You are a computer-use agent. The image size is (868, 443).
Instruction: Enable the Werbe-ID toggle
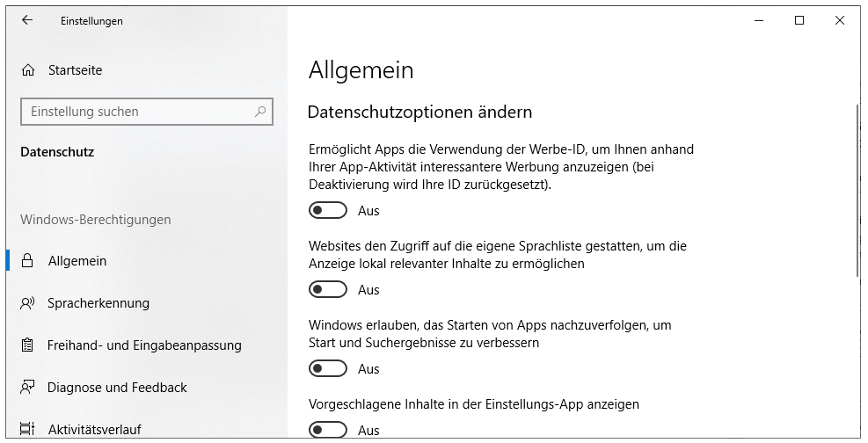(328, 211)
